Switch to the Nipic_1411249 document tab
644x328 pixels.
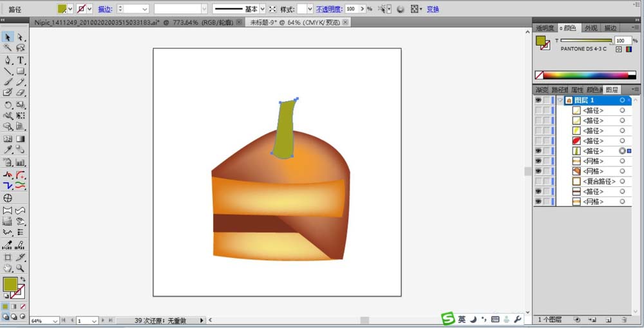coord(132,22)
